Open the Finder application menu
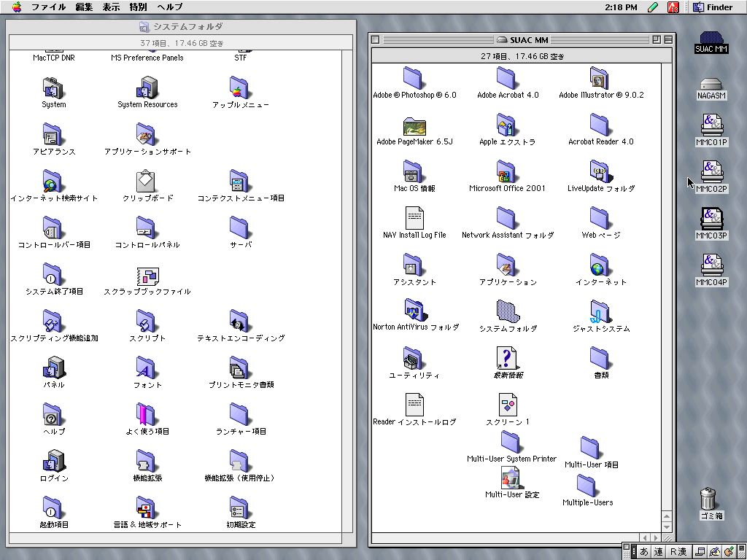The image size is (747, 560). pos(713,7)
